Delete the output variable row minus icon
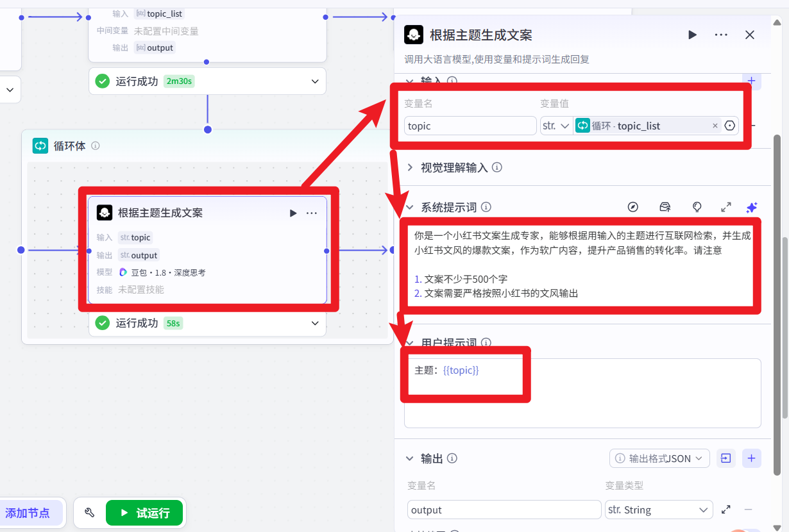Image resolution: width=789 pixels, height=532 pixels. 748,510
